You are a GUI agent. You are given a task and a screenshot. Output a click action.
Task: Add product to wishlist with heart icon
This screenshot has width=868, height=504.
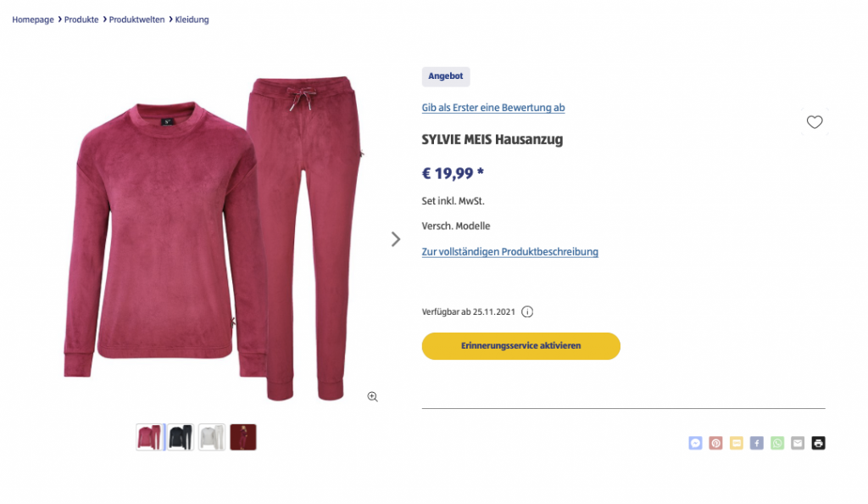point(814,122)
